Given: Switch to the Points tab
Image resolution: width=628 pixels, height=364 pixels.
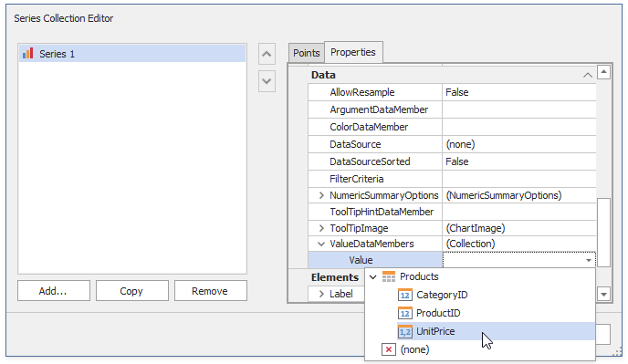Looking at the screenshot, I should (x=307, y=53).
